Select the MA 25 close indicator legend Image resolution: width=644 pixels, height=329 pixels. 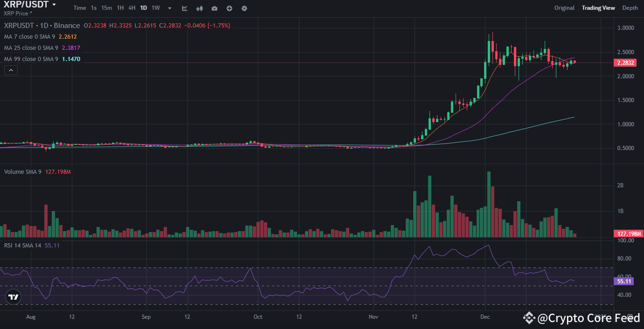(x=32, y=48)
